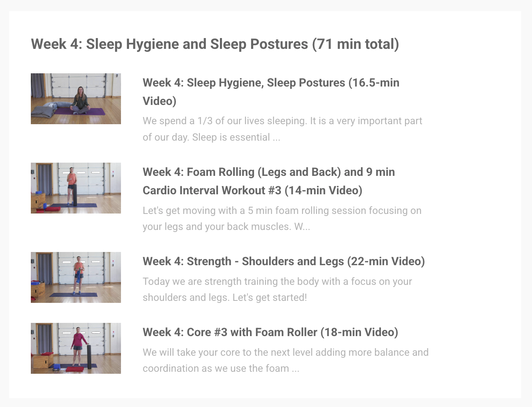Click the sleep importance description paragraph
The image size is (532, 407).
pyautogui.click(x=282, y=129)
